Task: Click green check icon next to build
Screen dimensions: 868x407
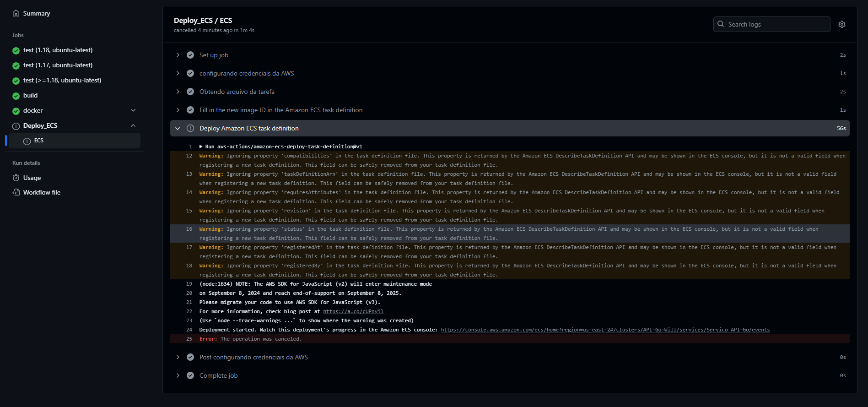Action: click(x=16, y=96)
